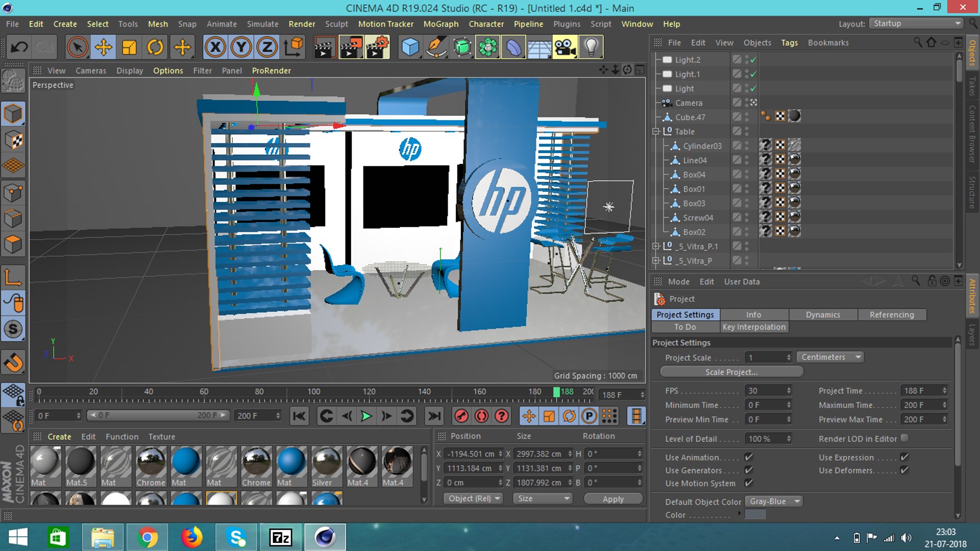Add a Light object

(x=591, y=47)
